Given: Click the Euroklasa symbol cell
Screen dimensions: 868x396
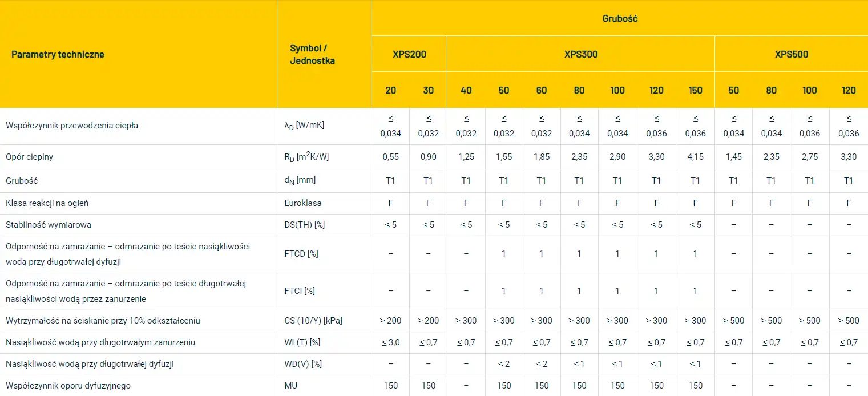Looking at the screenshot, I should point(303,203).
